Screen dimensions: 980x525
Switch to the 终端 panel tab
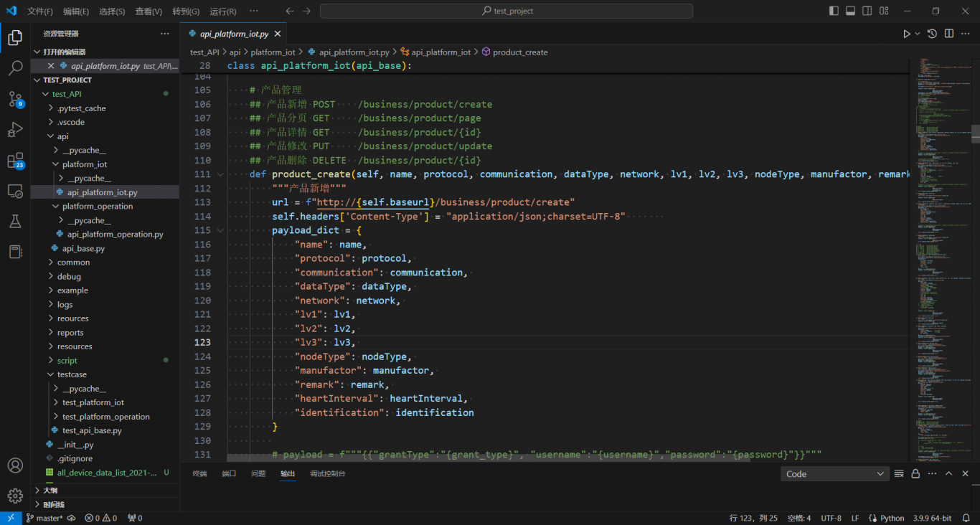click(x=199, y=473)
